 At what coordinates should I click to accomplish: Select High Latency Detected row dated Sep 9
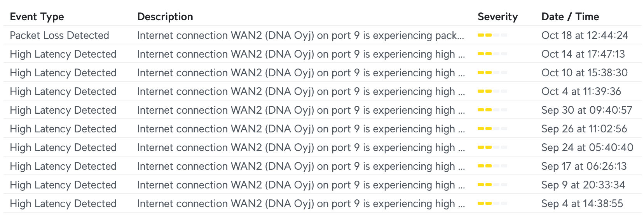[x=63, y=185]
